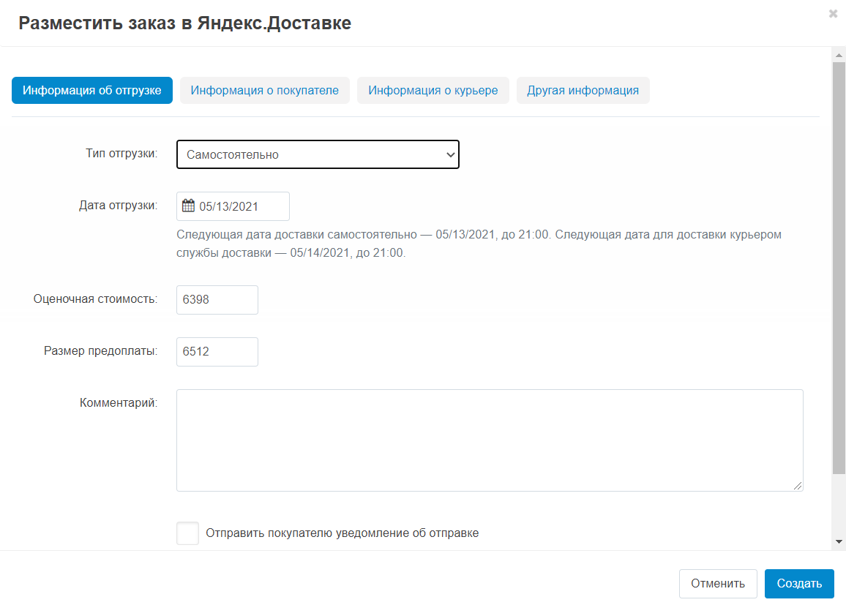Select the 'Другая информация' tab
The width and height of the screenshot is (846, 616).
[583, 91]
